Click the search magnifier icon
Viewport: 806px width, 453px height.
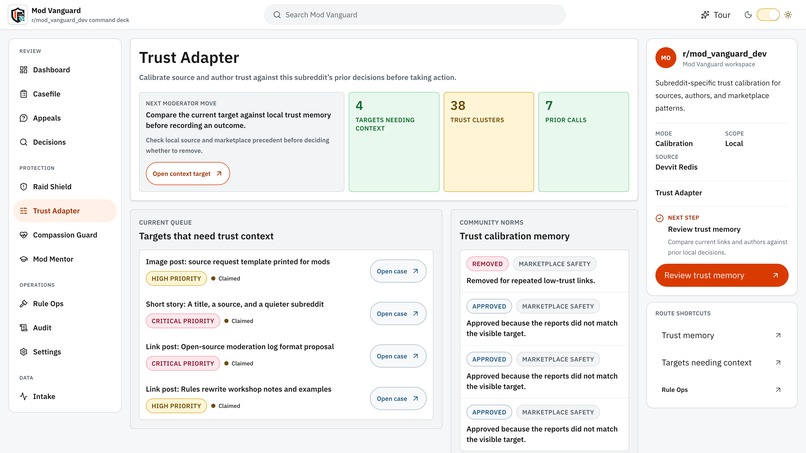pos(277,15)
